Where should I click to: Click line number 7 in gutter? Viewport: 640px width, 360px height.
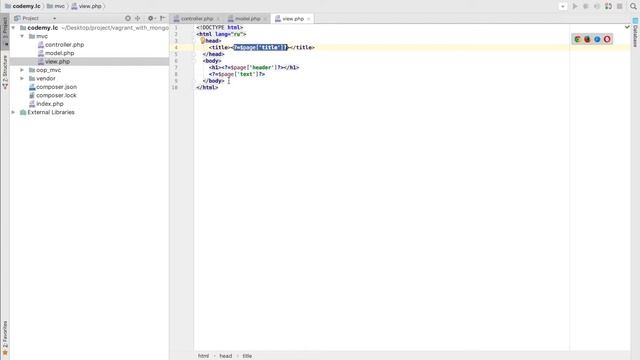pyautogui.click(x=176, y=67)
